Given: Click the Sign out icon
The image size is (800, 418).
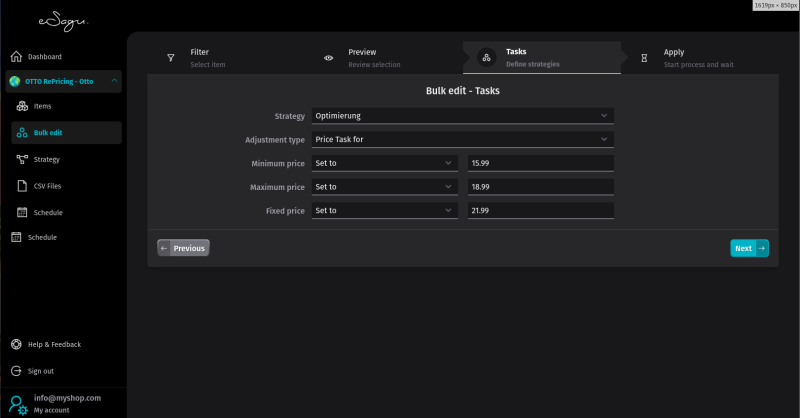Looking at the screenshot, I should coord(16,371).
